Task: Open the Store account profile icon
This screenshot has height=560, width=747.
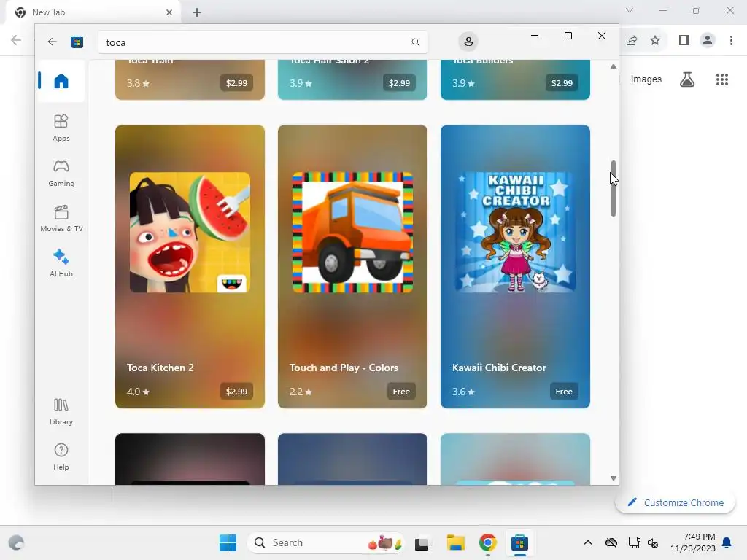Action: click(468, 42)
